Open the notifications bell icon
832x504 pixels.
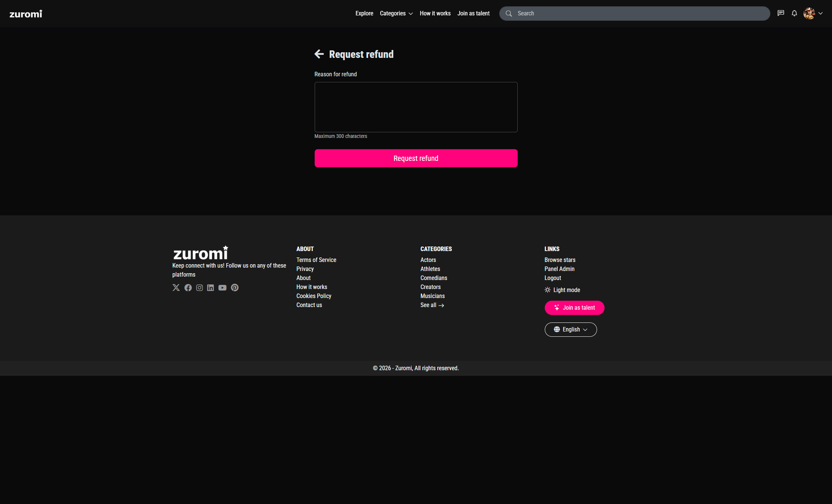pyautogui.click(x=794, y=13)
